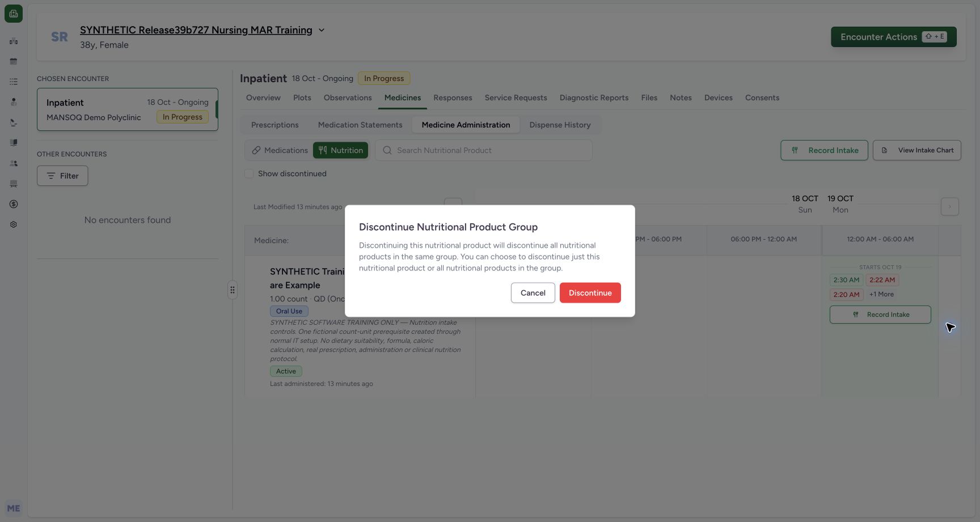Viewport: 980px width, 522px height.
Task: Click View Intake Chart button
Action: tap(917, 150)
